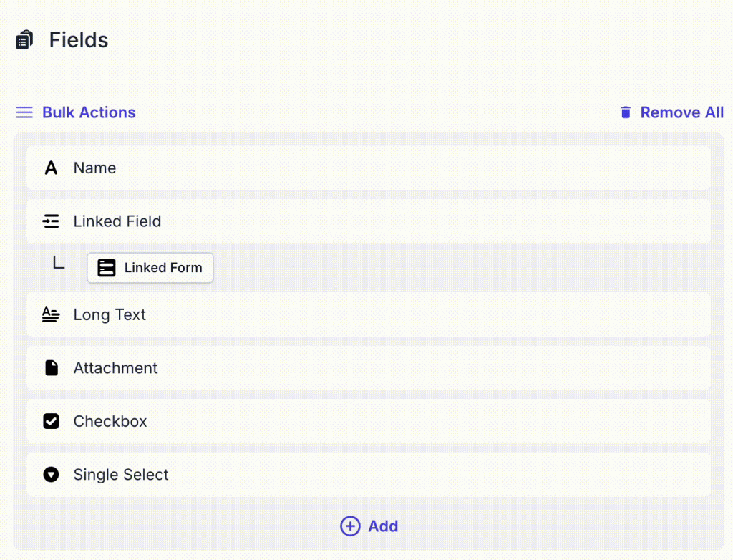Select the Long Text field row
The height and width of the screenshot is (560, 733).
coord(369,314)
